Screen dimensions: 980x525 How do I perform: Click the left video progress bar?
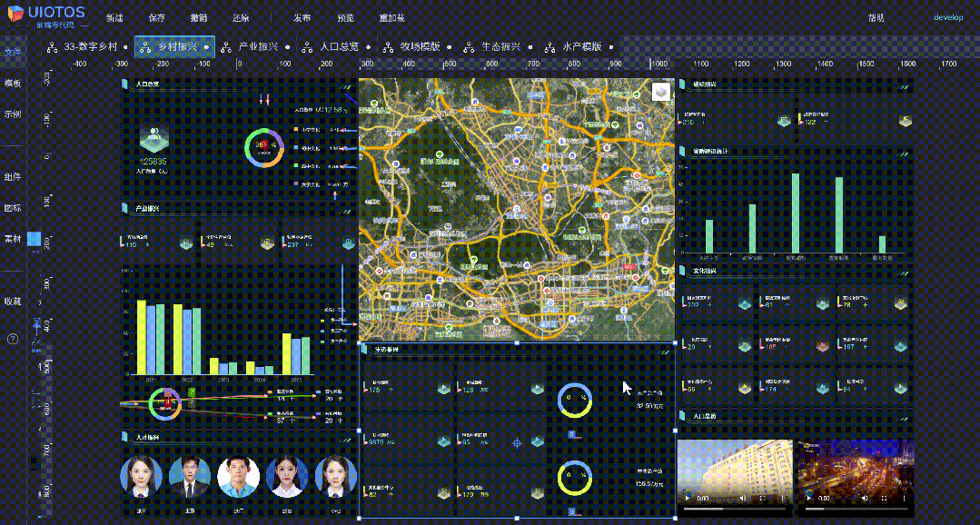coord(735,508)
